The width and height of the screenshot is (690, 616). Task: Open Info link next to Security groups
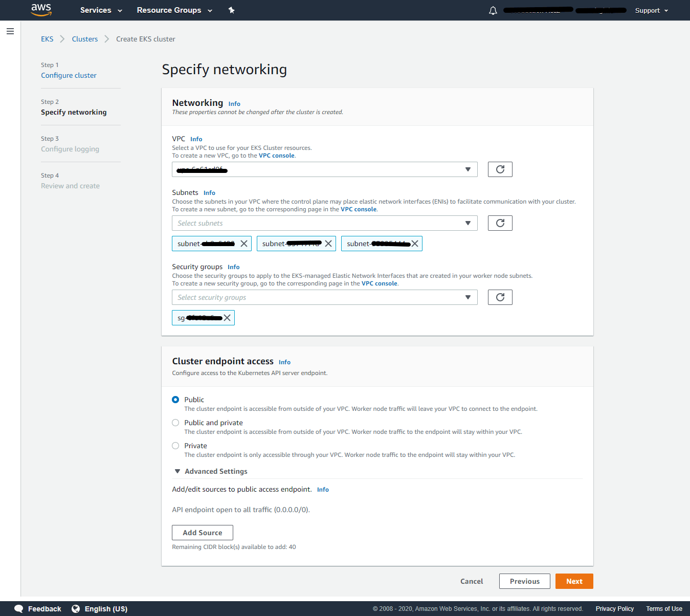point(234,267)
